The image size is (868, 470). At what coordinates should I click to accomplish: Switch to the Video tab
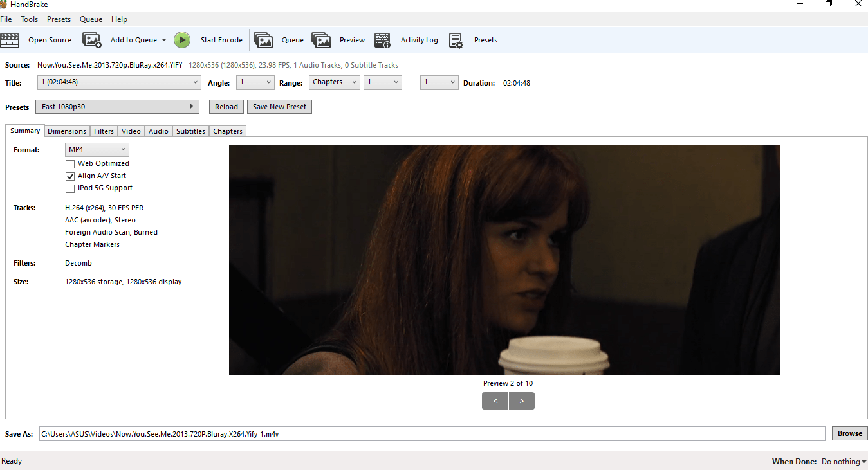(x=131, y=131)
